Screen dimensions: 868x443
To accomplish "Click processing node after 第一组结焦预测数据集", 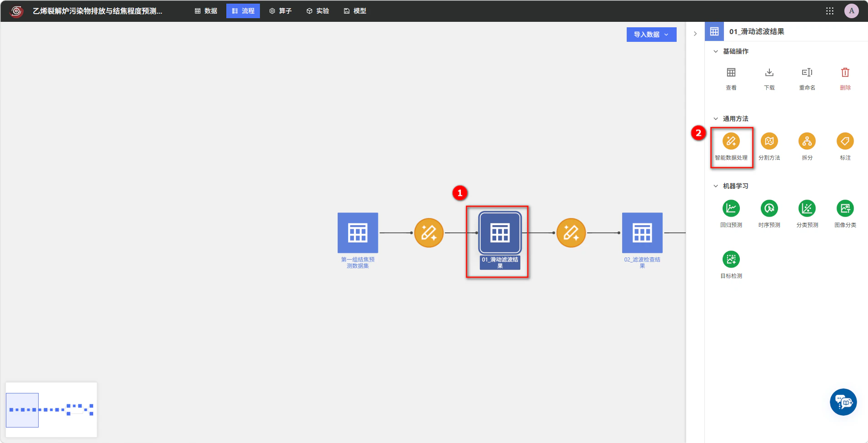I will point(429,233).
